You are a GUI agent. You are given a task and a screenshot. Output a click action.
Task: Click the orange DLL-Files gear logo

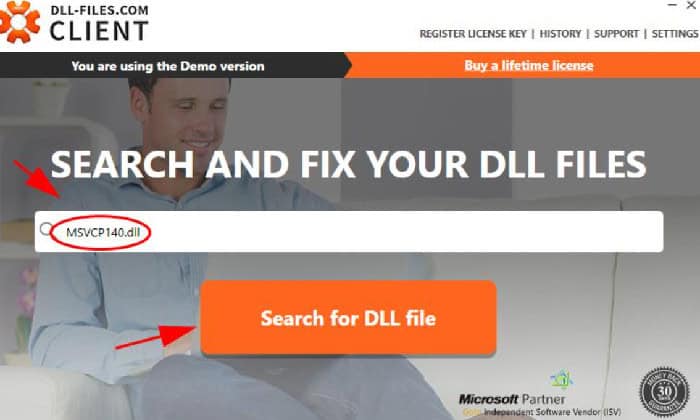coord(19,21)
